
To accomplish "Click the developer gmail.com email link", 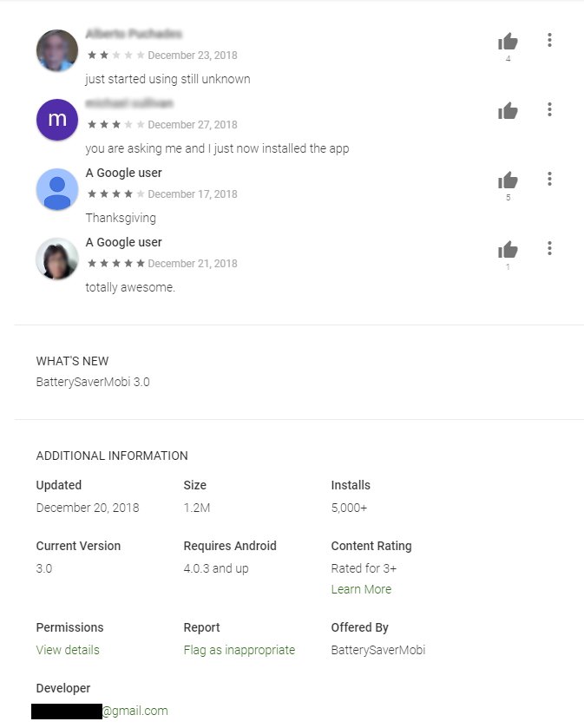I will point(135,711).
